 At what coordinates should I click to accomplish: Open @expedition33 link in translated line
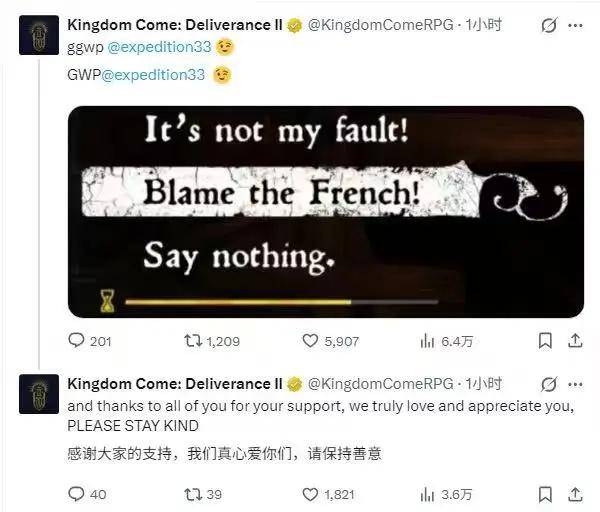point(153,75)
